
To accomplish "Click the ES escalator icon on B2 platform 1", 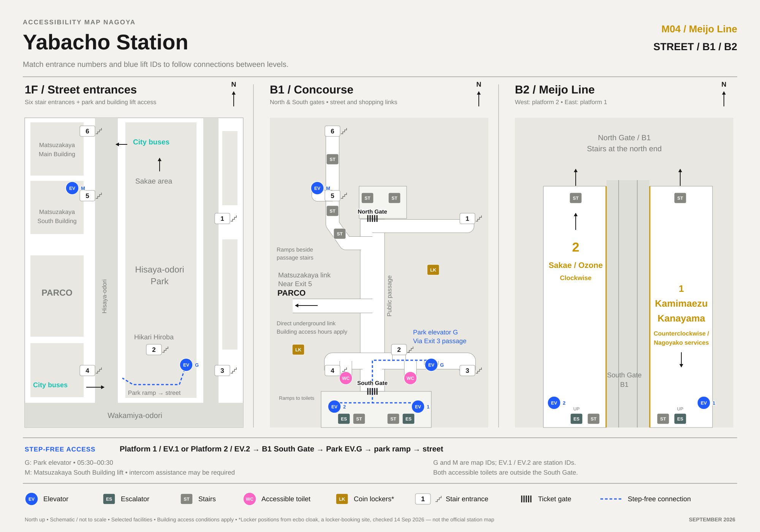I will (x=680, y=419).
